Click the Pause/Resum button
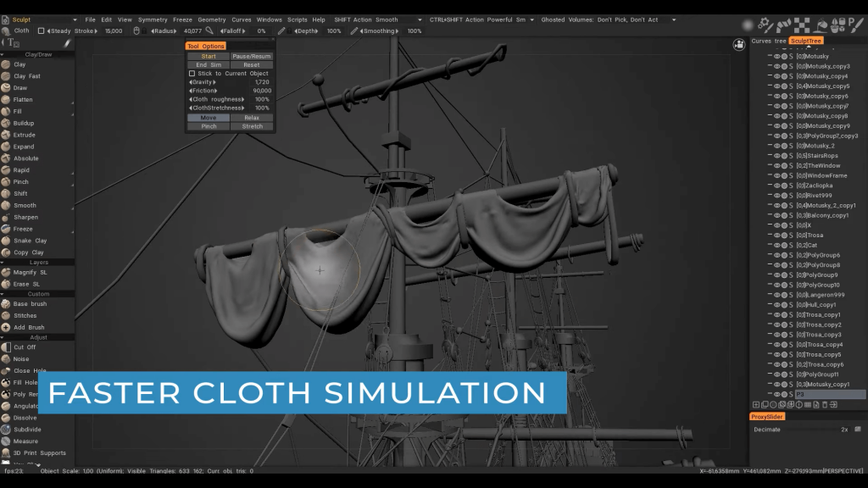This screenshot has height=488, width=868. tap(251, 57)
